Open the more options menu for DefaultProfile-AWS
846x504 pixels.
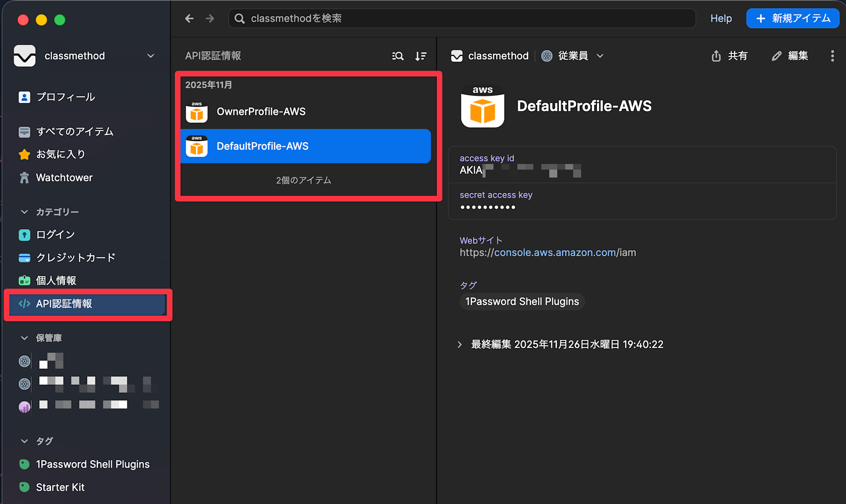(832, 55)
